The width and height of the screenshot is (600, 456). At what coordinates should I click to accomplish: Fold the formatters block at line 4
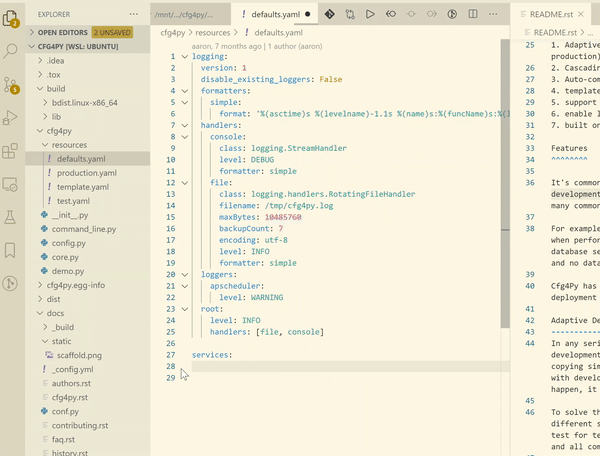point(184,91)
